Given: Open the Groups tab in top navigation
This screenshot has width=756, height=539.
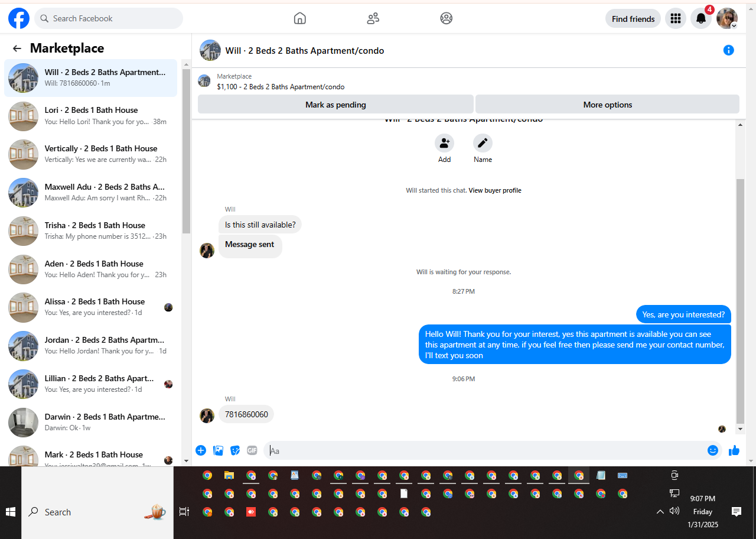Looking at the screenshot, I should [x=447, y=18].
